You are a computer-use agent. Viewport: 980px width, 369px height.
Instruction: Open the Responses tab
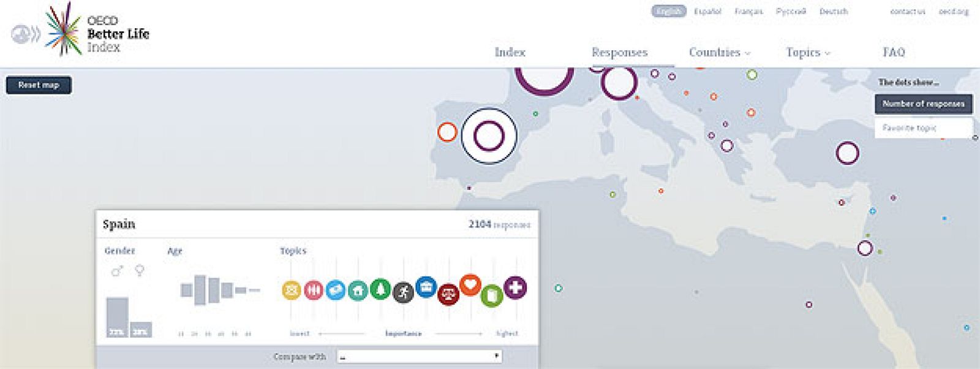619,53
